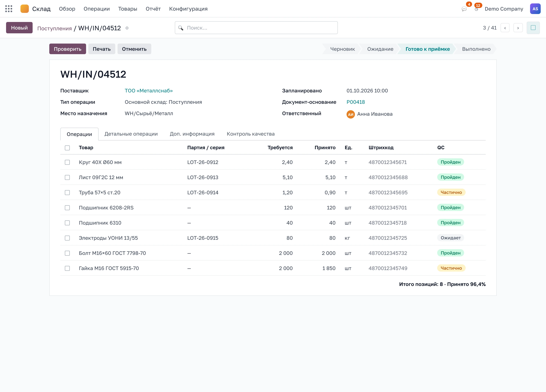Screen dimensions: 546x392
Task: Check the Подшипник 6208-2RS row checkbox
Action: pyautogui.click(x=67, y=208)
